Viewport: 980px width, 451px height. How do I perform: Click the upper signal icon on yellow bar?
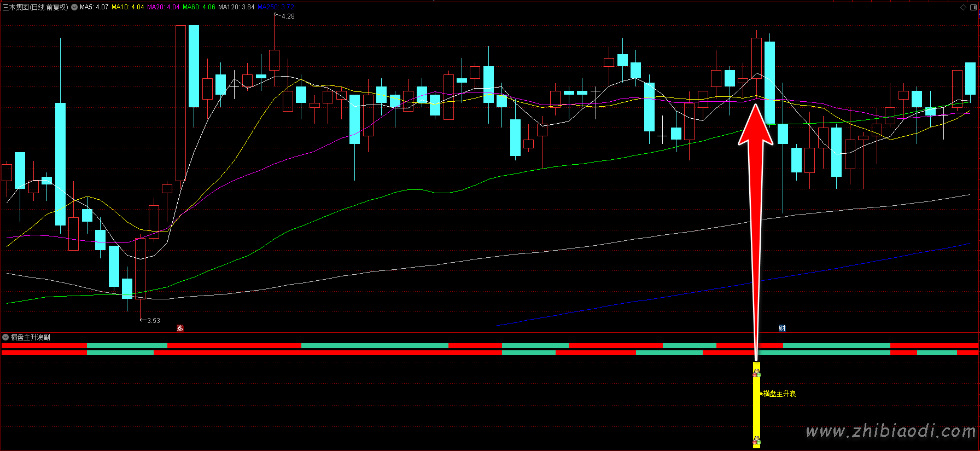[x=756, y=373]
